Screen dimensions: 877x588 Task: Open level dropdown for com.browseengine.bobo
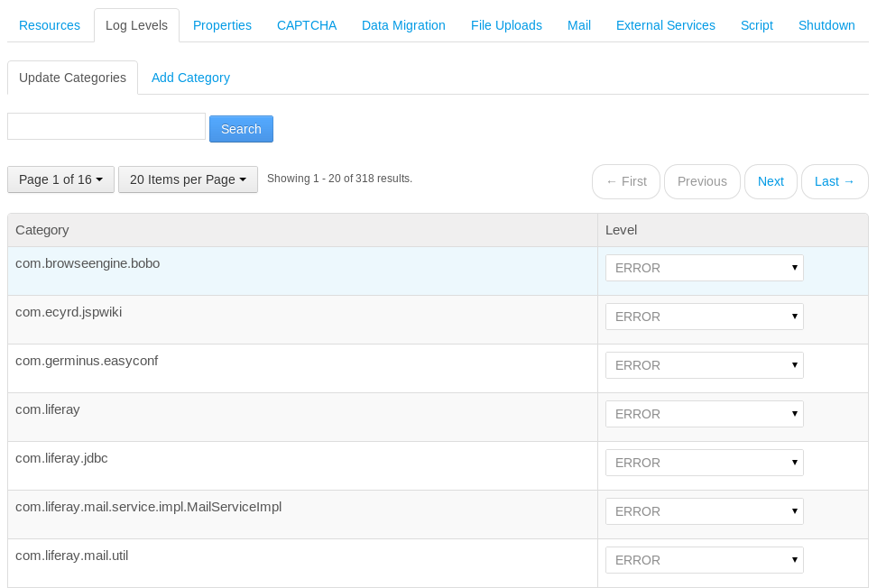click(704, 268)
